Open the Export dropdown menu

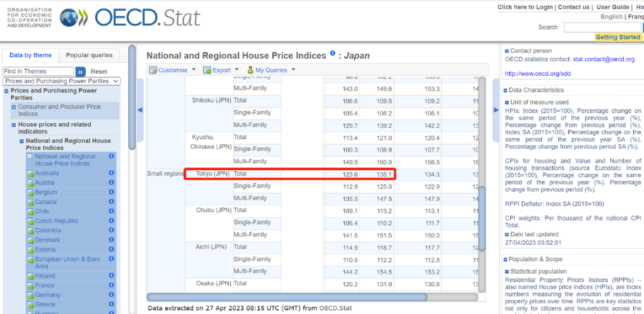tap(237, 70)
